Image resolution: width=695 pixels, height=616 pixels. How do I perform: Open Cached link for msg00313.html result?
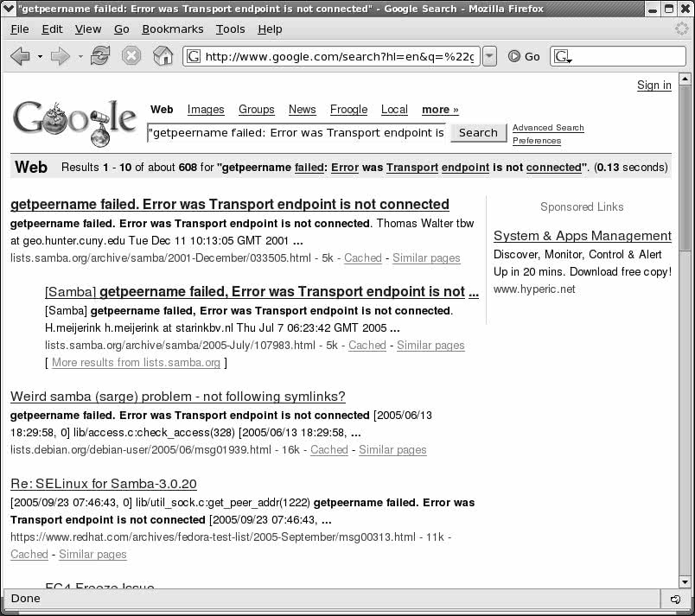[29, 554]
